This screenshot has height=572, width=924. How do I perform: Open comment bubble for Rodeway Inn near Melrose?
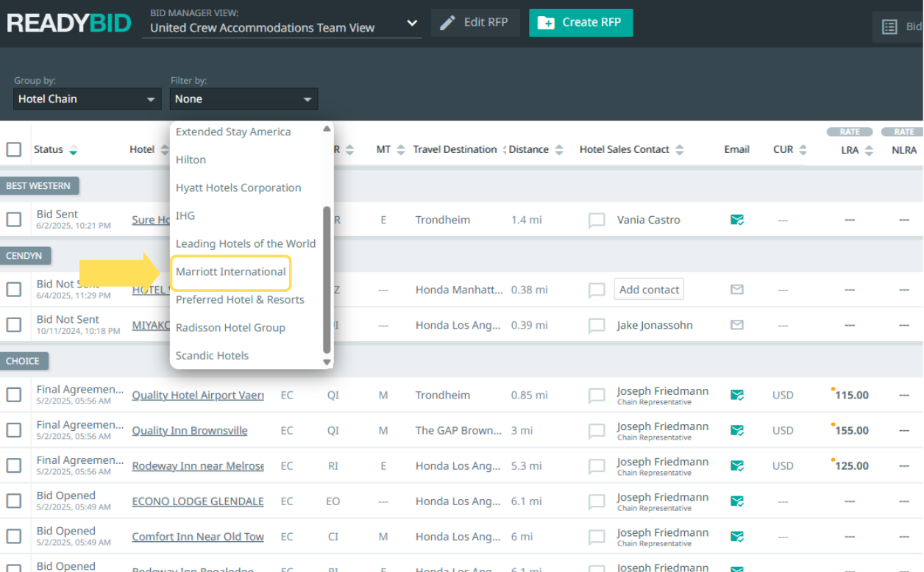(x=597, y=466)
